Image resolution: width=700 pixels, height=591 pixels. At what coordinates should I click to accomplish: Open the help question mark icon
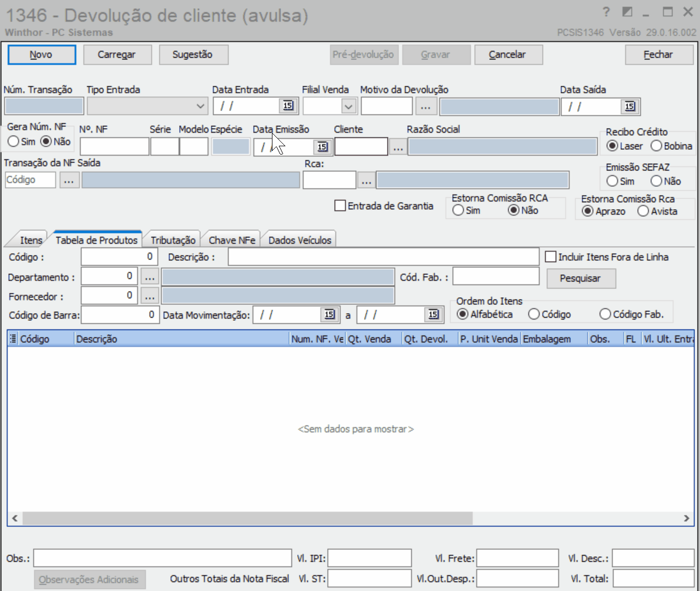tap(606, 12)
